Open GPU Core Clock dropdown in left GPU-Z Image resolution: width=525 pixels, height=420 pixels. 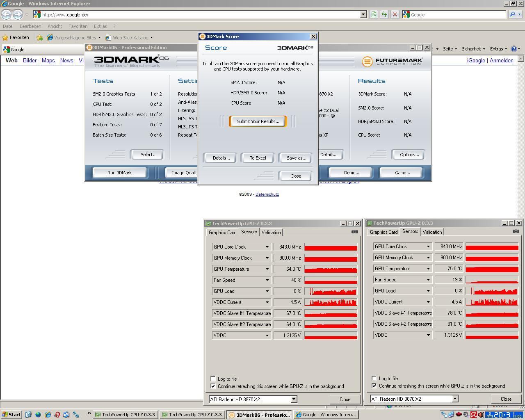coord(267,247)
